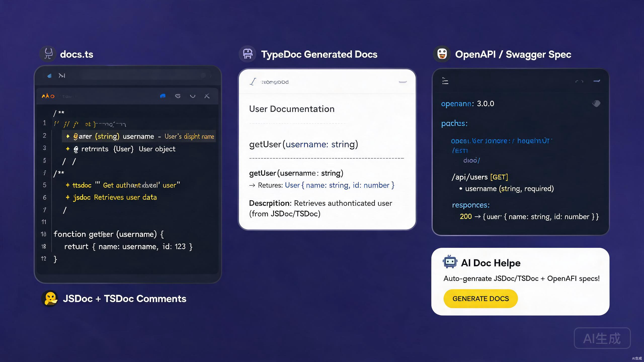644x362 pixels.
Task: Click the list icon in OpenAPI panel header
Action: [445, 81]
